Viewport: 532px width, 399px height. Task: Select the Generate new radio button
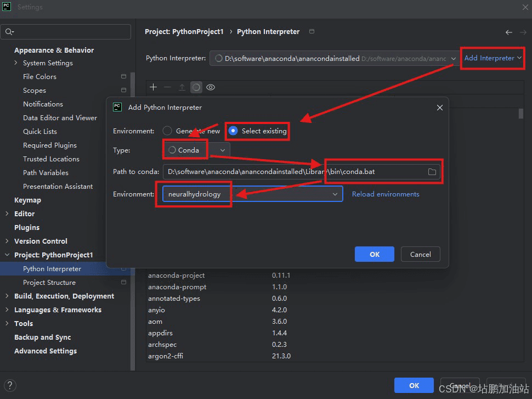(x=167, y=131)
